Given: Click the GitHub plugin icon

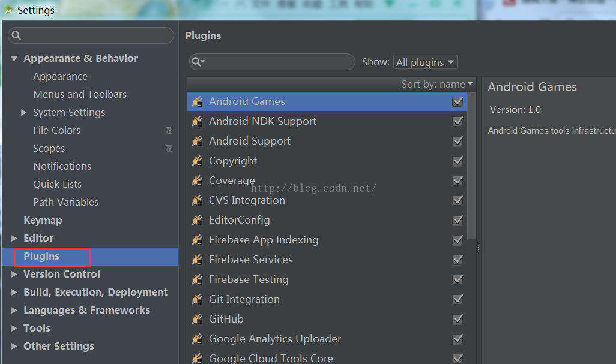Looking at the screenshot, I should [197, 319].
